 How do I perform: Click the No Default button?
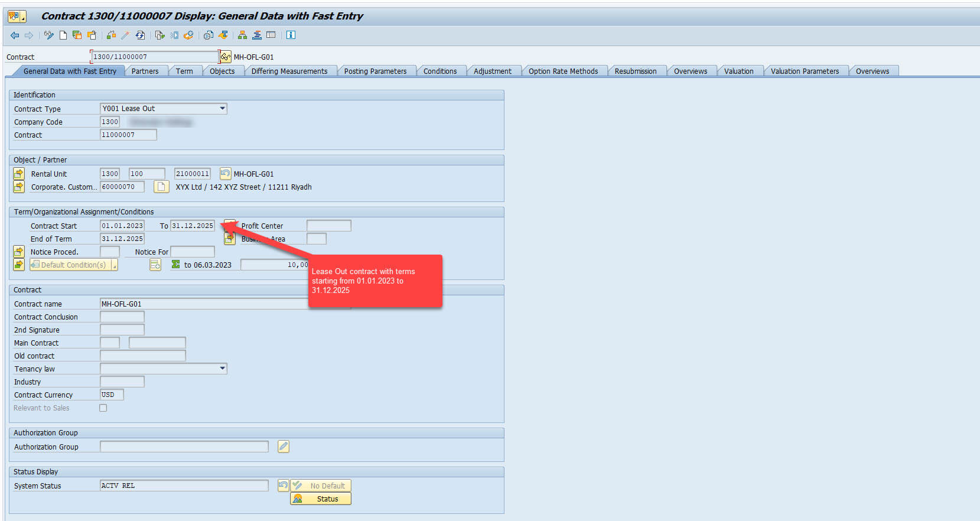click(x=321, y=486)
